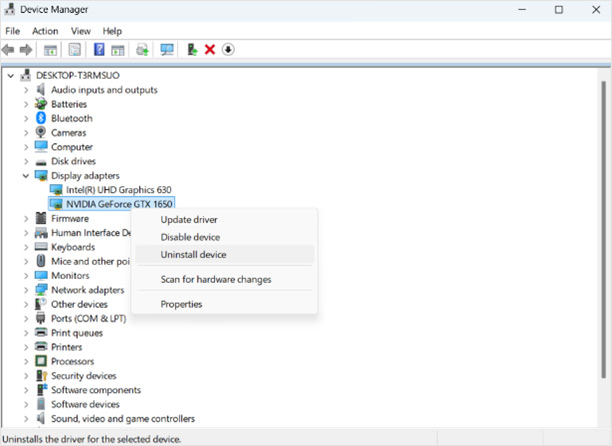Screen dimensions: 612x446
Task: Select the Monitors row label
Action: tap(70, 275)
